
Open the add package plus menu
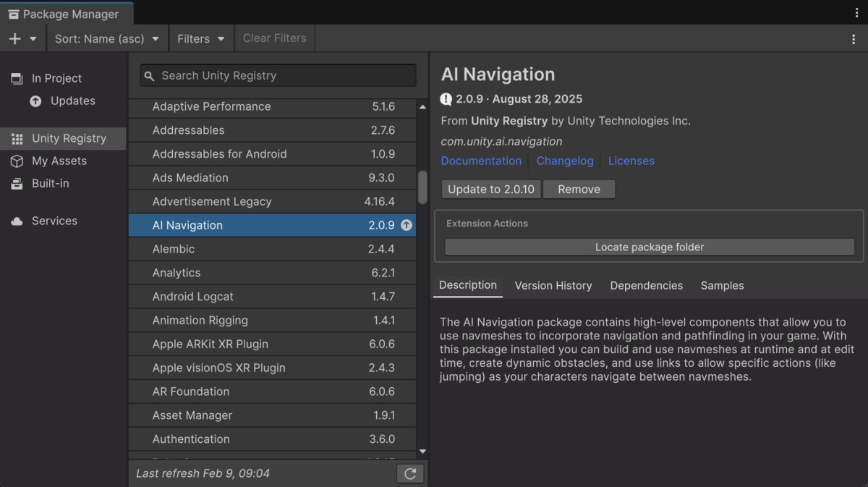coord(14,38)
